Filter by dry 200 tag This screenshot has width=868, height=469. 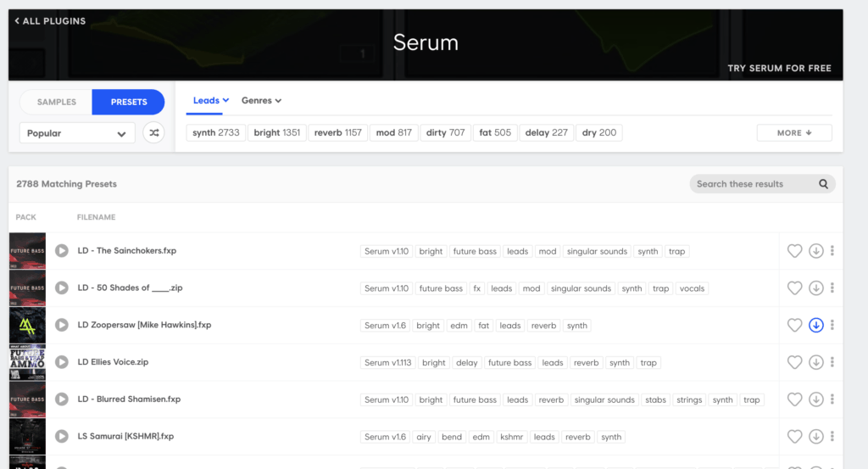tap(599, 133)
